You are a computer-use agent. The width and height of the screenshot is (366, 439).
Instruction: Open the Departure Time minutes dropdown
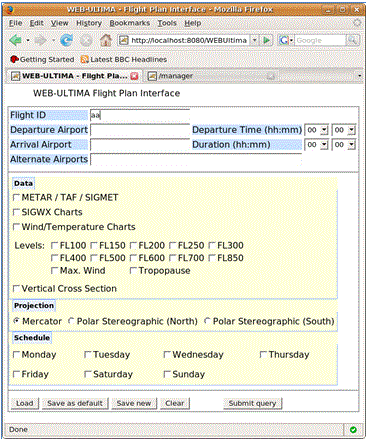point(352,130)
